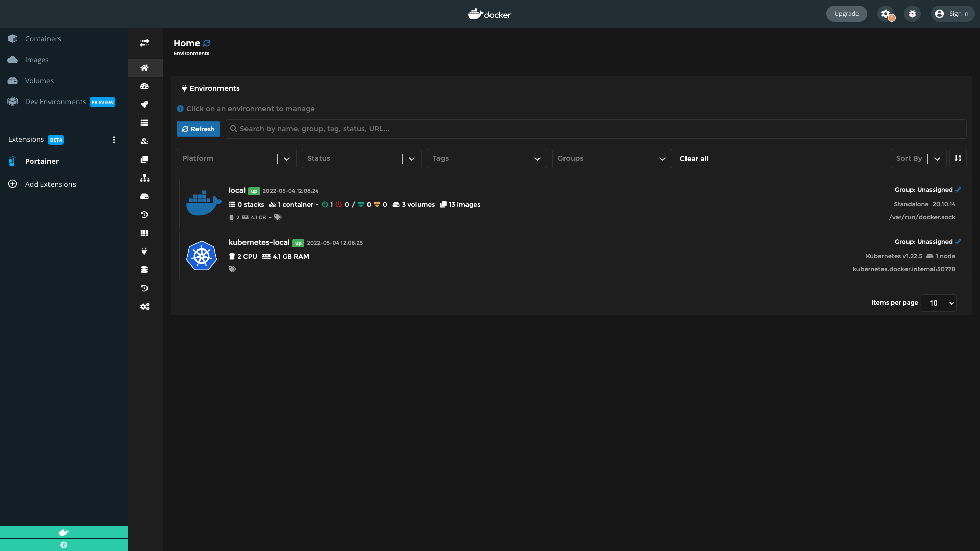
Task: Return to Home via the house icon
Action: [x=144, y=68]
